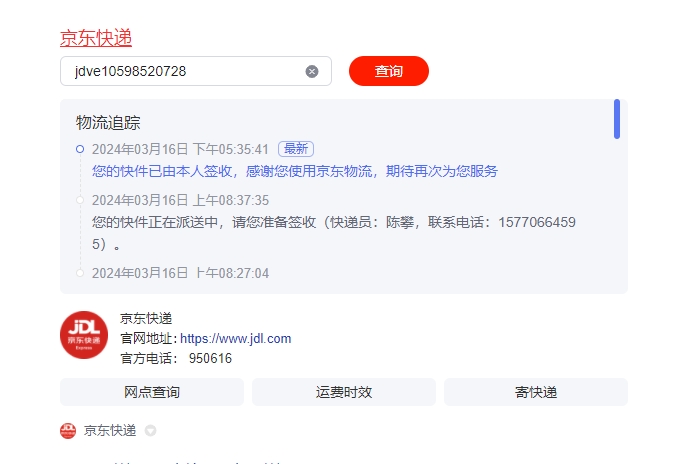Click the 网点查询 button

[152, 392]
